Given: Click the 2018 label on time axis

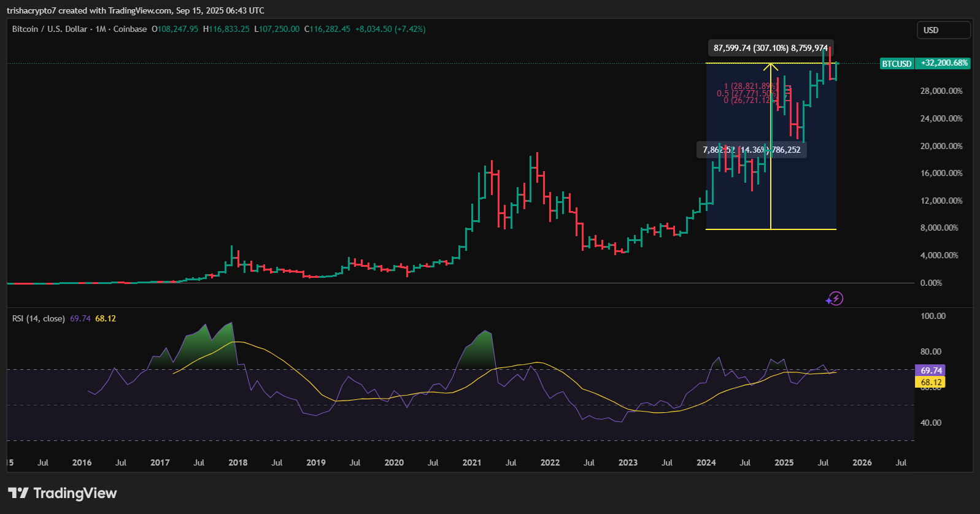Looking at the screenshot, I should pos(237,462).
